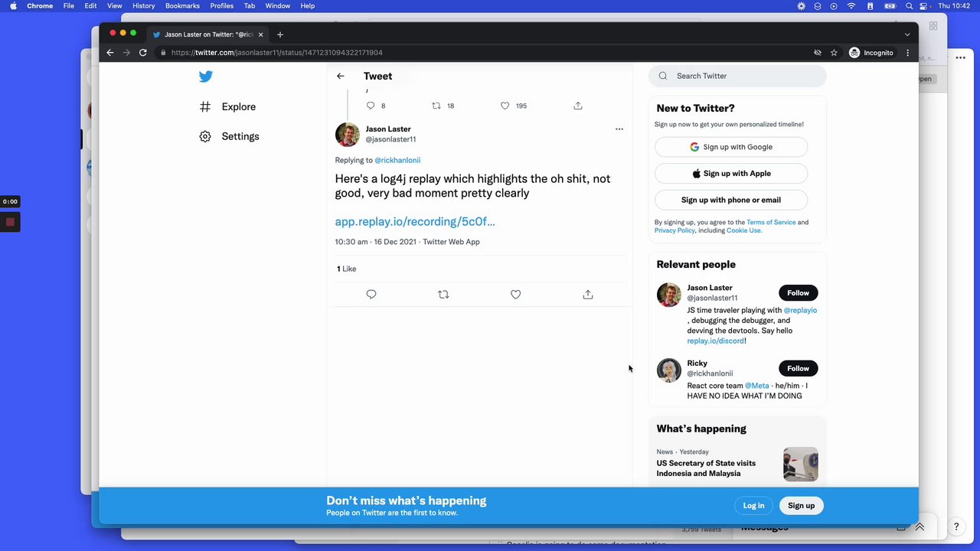Go back using the Tweet header arrow
This screenshot has width=980, height=551.
(x=340, y=76)
